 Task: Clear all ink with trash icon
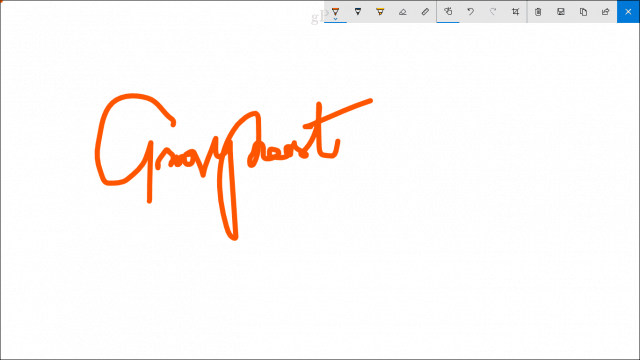tap(538, 12)
